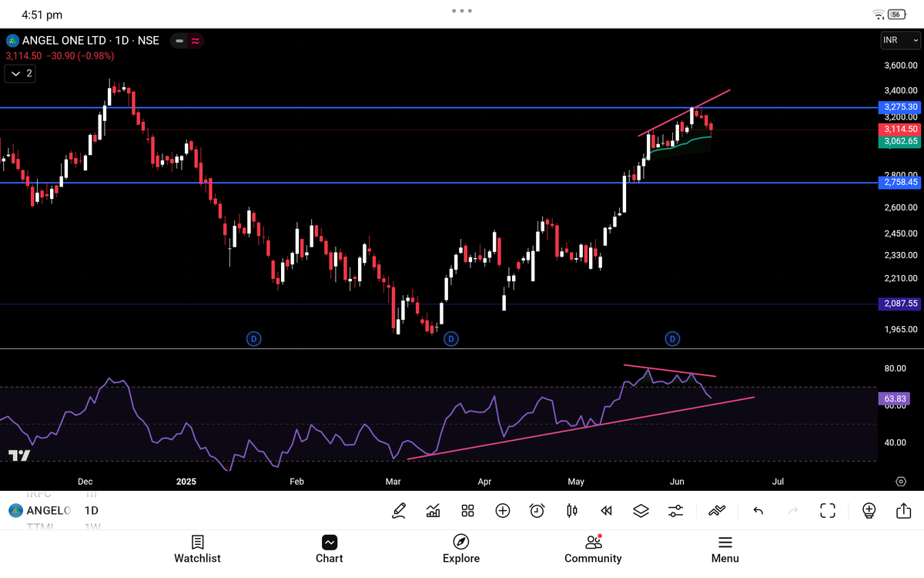Tap the 3,114.50 −30.90 price change line
The height and width of the screenshot is (578, 924).
click(x=59, y=56)
